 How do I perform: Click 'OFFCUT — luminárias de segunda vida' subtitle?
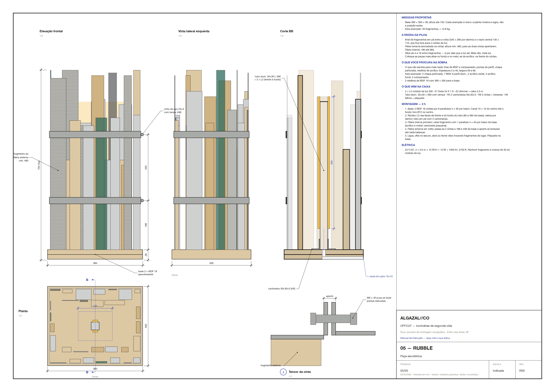pyautogui.click(x=426, y=326)
